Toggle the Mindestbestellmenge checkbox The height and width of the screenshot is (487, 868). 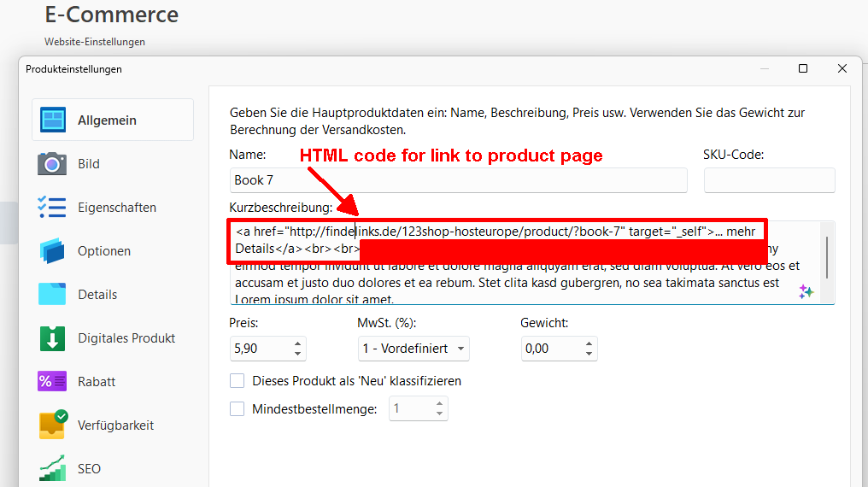(238, 409)
